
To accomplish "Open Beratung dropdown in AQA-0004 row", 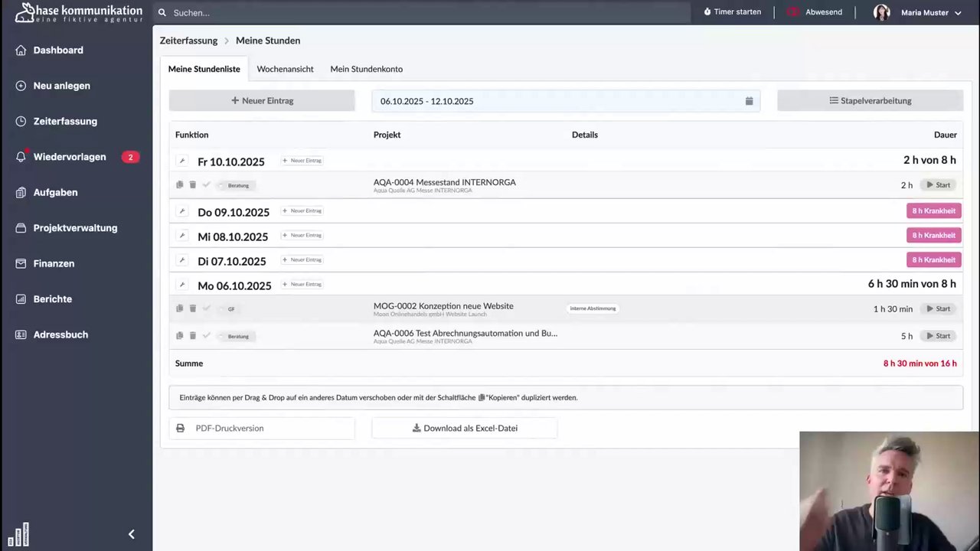I will [237, 185].
